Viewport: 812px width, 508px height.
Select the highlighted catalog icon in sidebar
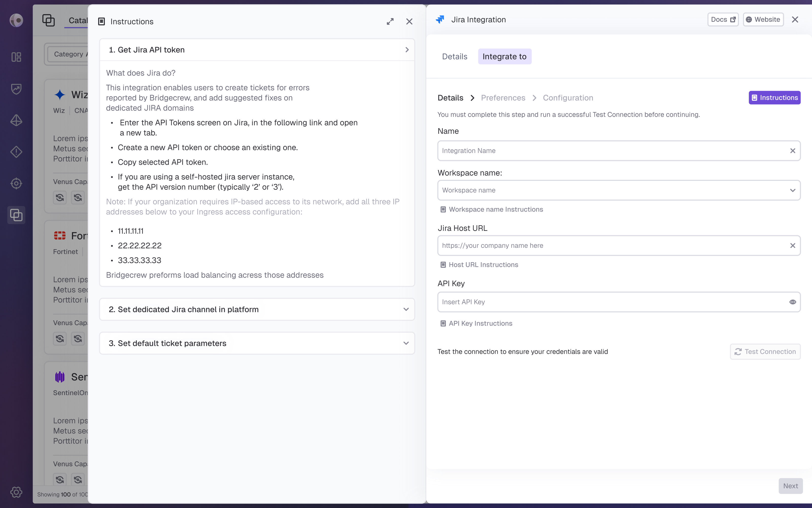point(16,215)
